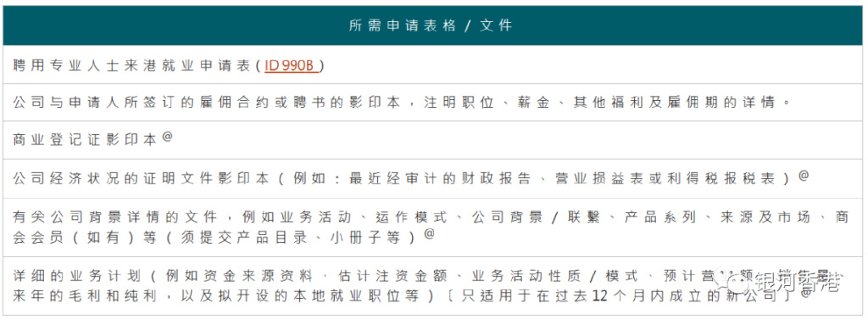The width and height of the screenshot is (868, 320).
Task: Click the @ mark after 小册子等
Action: point(429,233)
